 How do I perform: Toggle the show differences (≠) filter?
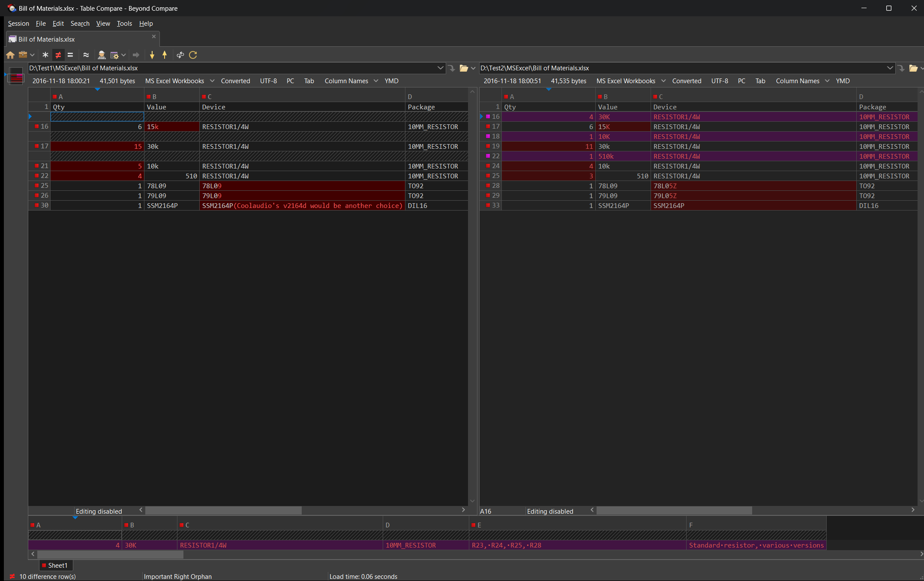[58, 55]
